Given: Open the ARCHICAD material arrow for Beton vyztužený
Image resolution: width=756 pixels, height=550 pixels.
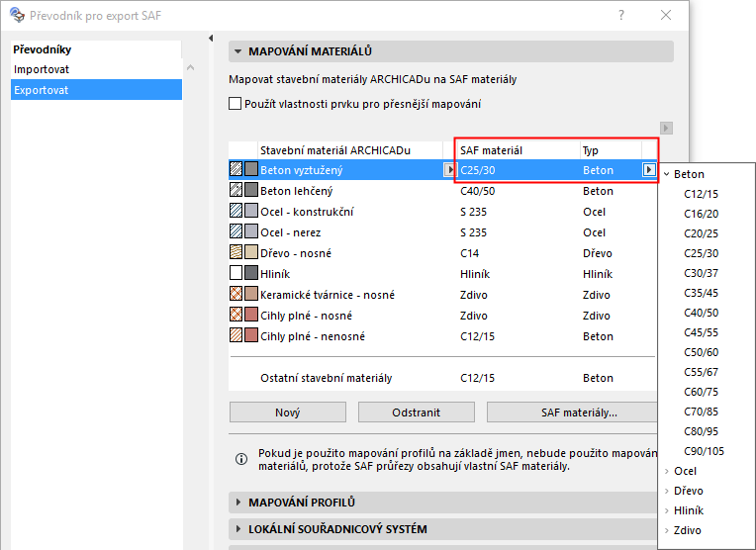Looking at the screenshot, I should tap(449, 170).
